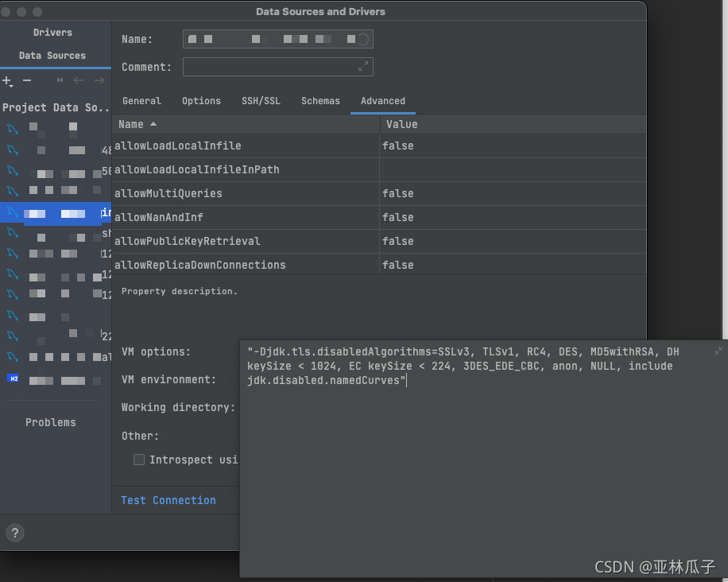Edit the value of allowMultiQueries
The image size is (728, 582).
[513, 193]
